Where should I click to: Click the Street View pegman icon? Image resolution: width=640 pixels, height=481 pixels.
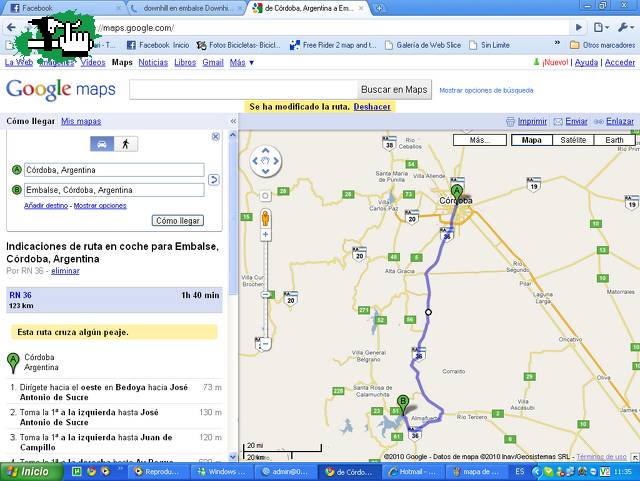(x=265, y=218)
